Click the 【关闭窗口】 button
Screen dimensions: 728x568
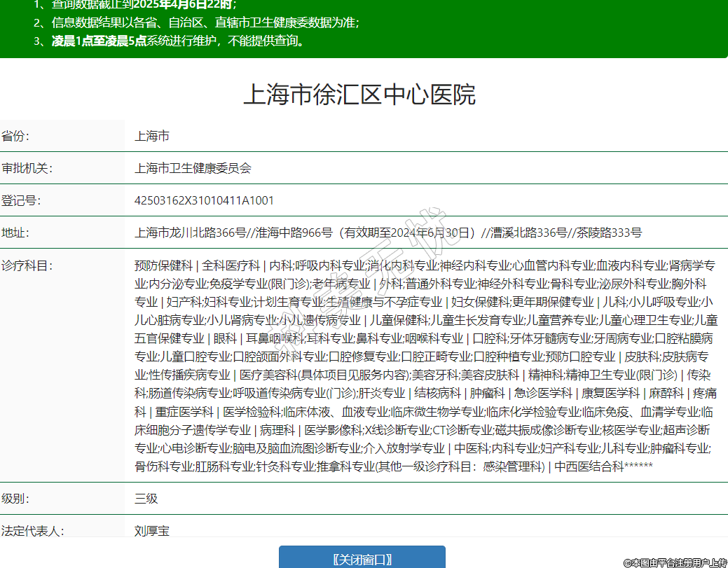point(362,559)
